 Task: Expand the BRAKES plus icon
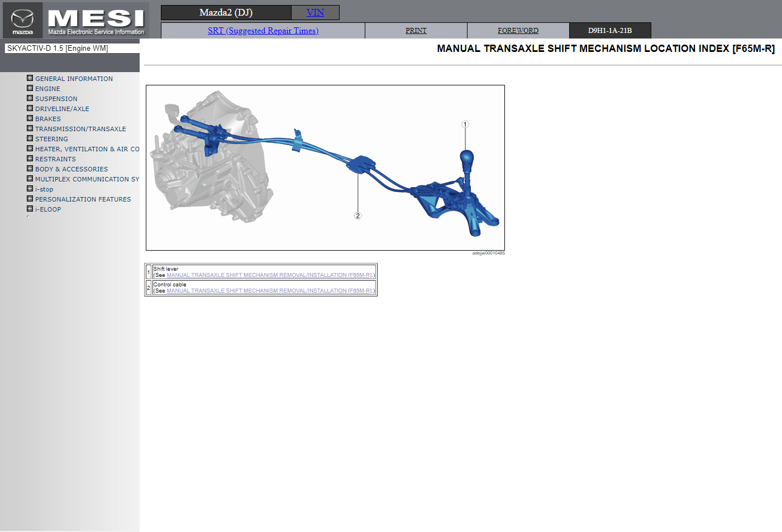(x=30, y=118)
